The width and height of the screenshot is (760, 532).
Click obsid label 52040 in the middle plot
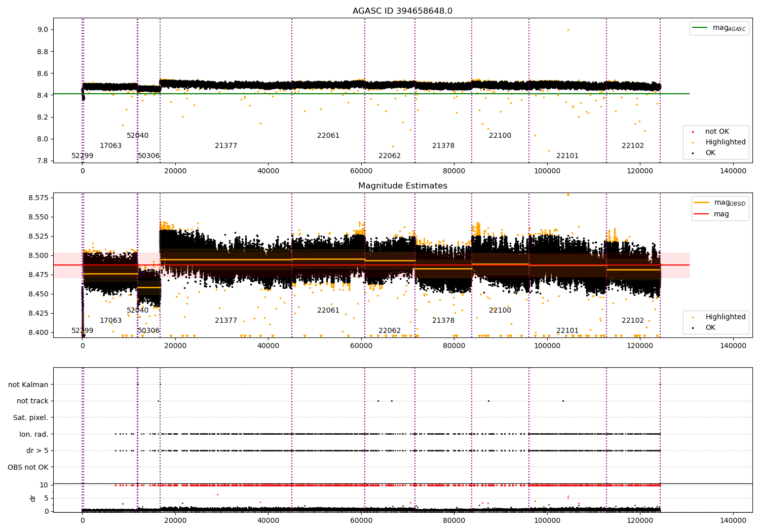tap(137, 310)
